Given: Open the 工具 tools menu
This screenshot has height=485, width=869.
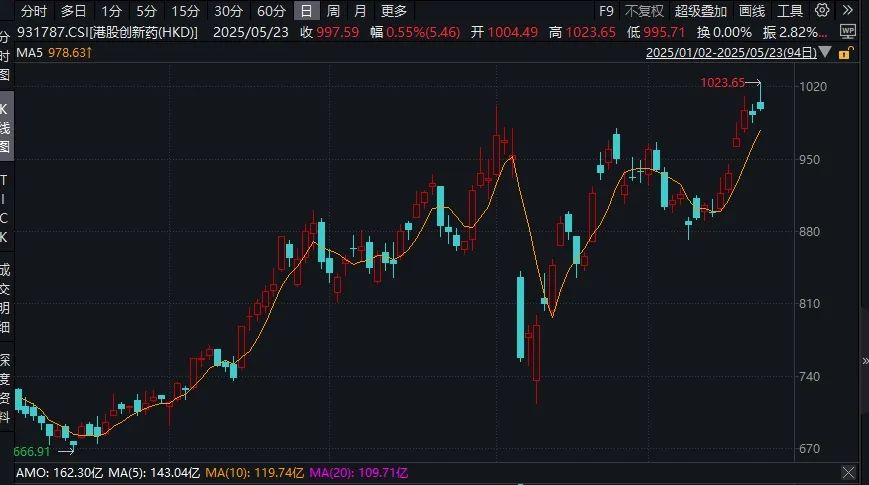Looking at the screenshot, I should pos(790,11).
